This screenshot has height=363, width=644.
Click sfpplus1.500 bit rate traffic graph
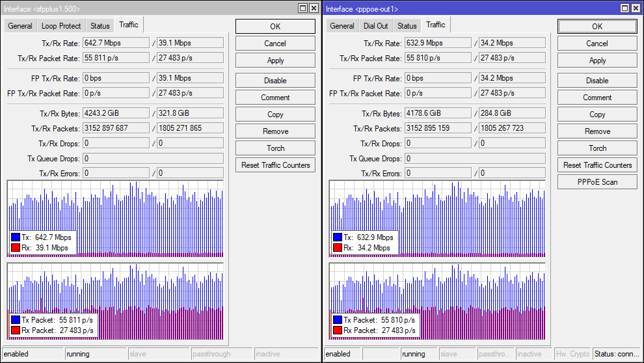[x=115, y=219]
